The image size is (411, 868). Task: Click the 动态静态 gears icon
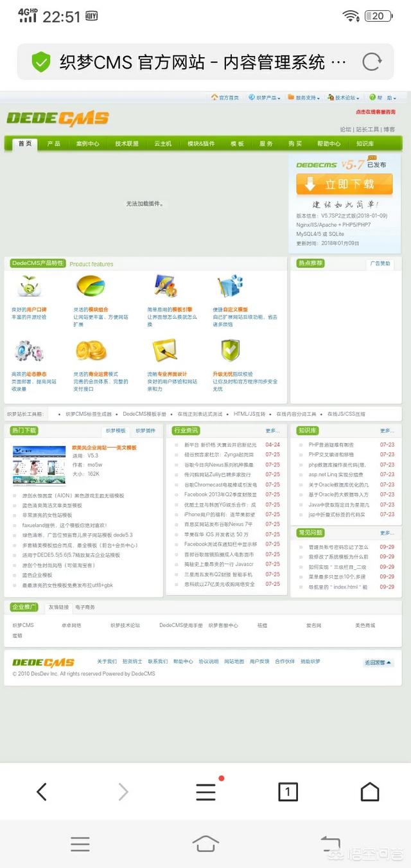tap(29, 351)
